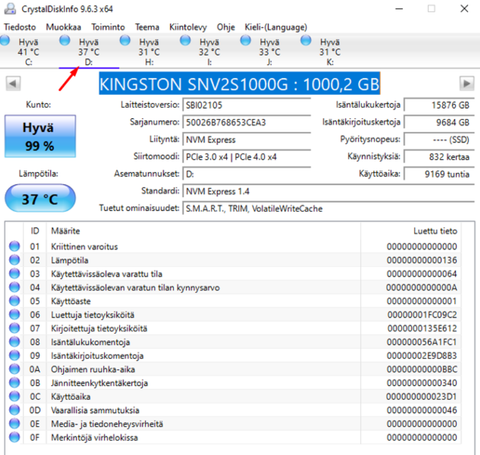
Task: Select drive D: at 37 °C
Action: 89,52
